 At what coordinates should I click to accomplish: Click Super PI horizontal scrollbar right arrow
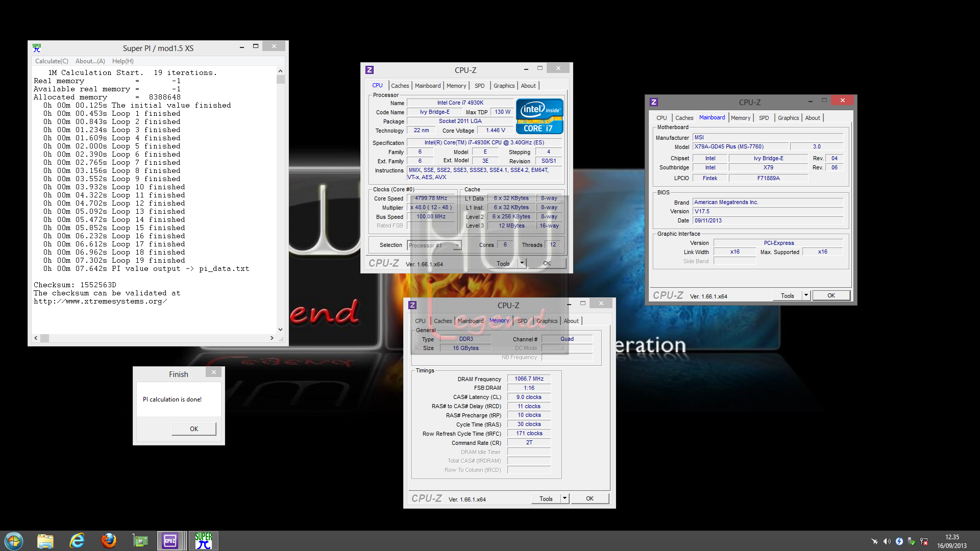272,338
